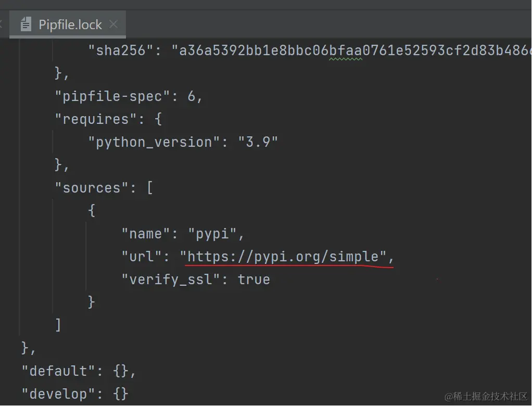The width and height of the screenshot is (532, 406).
Task: Click the number 6 after pipfile-spec
Action: click(191, 96)
